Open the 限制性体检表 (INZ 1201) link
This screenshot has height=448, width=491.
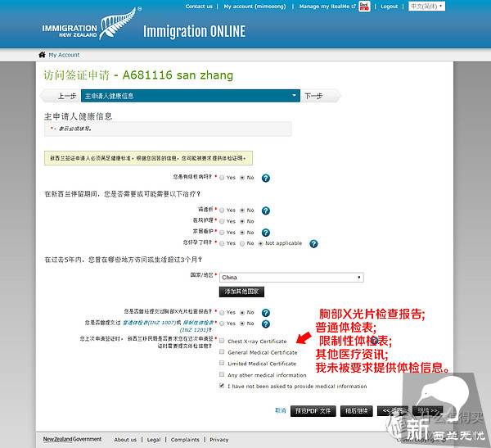pyautogui.click(x=197, y=326)
